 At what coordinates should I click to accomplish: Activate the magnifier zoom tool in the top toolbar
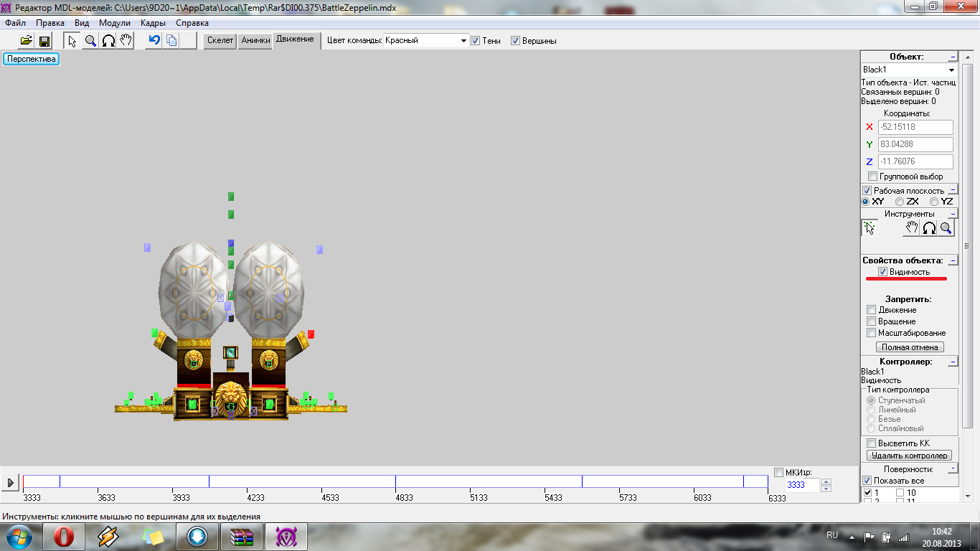coord(90,41)
